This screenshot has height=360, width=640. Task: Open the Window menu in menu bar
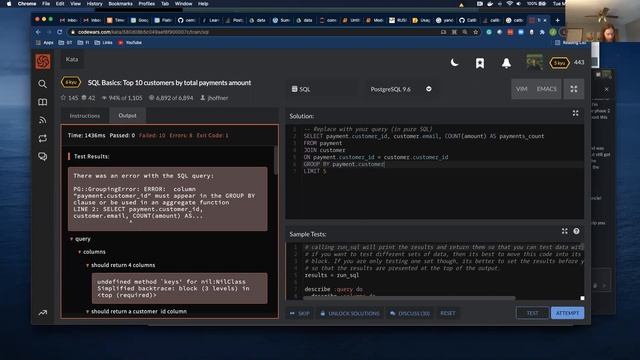[x=183, y=4]
